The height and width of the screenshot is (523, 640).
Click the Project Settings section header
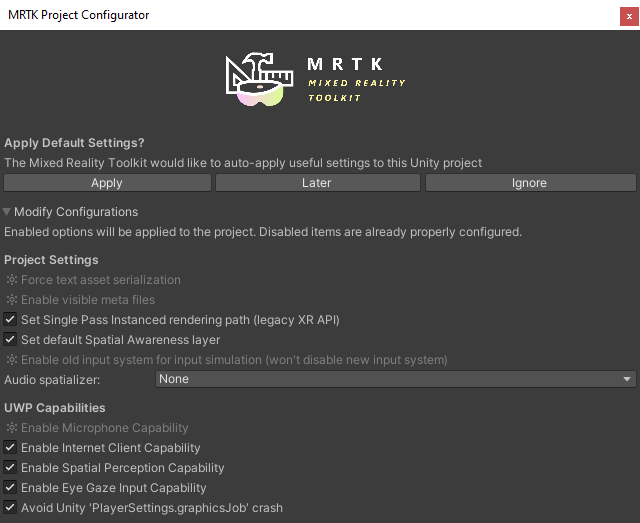click(51, 260)
